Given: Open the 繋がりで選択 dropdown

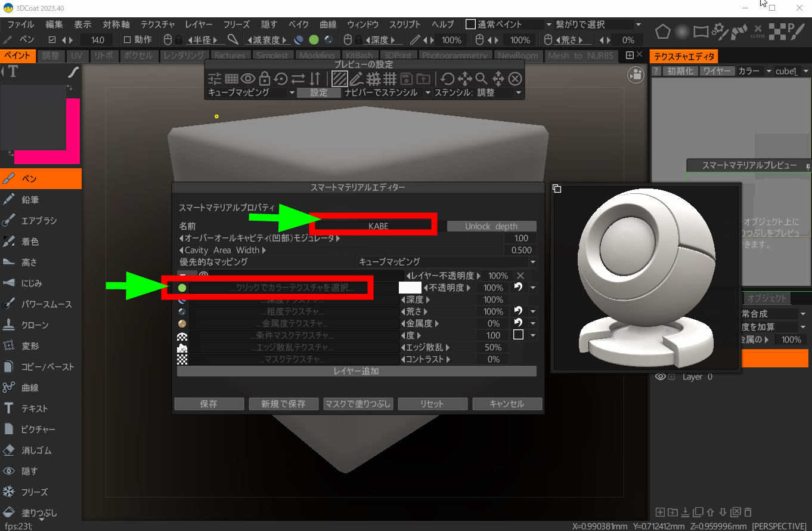Looking at the screenshot, I should point(597,24).
